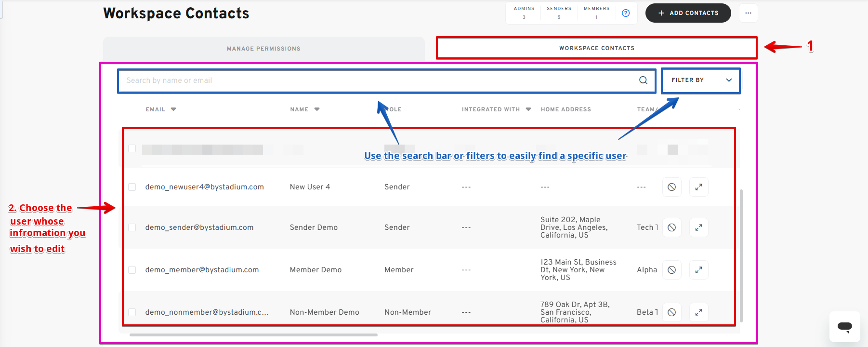Tick the demo_sender@bystadium.com checkbox
This screenshot has height=347, width=868.
click(132, 227)
